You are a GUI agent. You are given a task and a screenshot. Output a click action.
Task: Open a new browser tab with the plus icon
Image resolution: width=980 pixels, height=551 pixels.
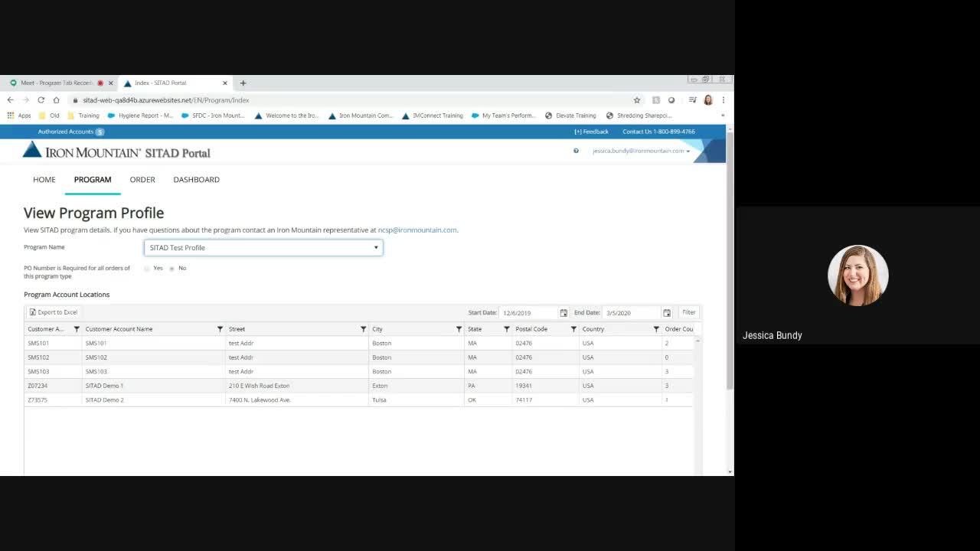click(x=243, y=83)
